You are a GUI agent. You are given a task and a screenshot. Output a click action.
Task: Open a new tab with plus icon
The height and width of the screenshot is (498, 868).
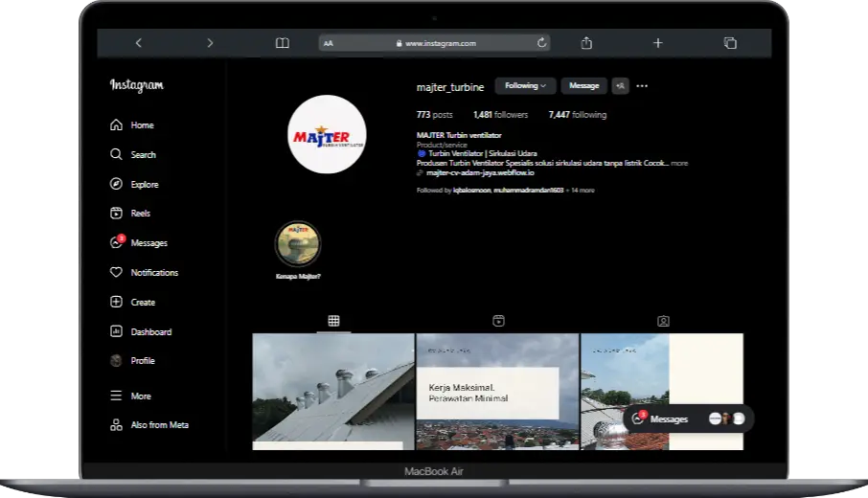657,42
